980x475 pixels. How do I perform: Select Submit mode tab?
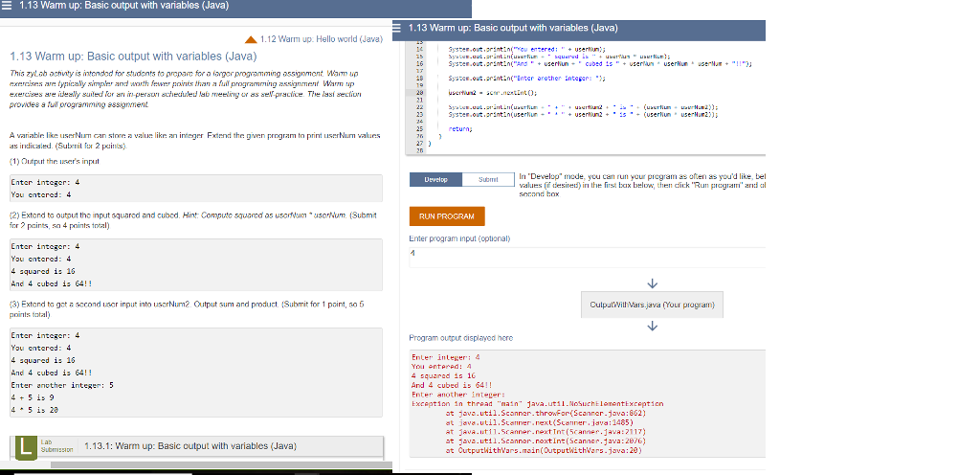[x=488, y=179]
